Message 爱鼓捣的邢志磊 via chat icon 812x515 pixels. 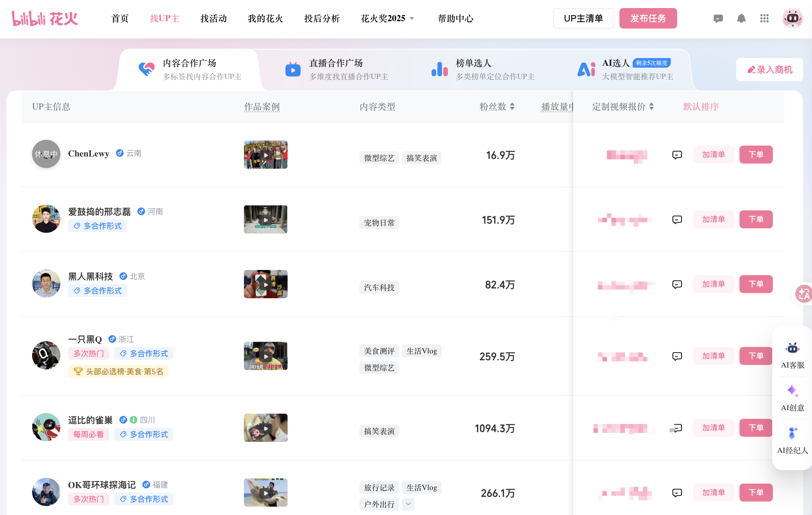tap(677, 220)
